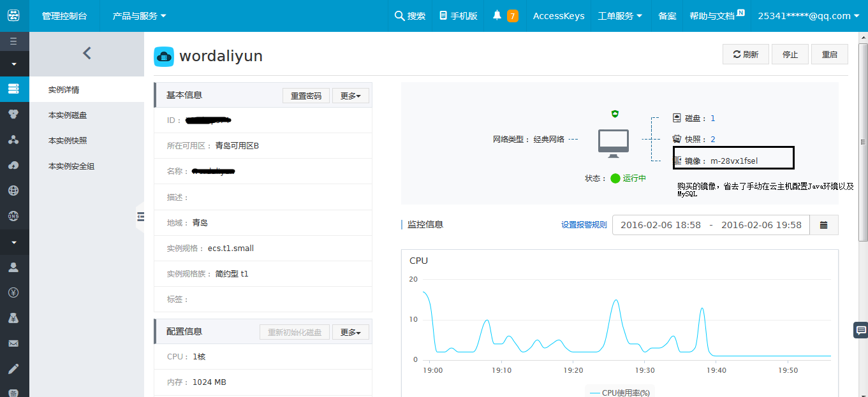Select 实例详情 in the side menu

click(x=87, y=90)
